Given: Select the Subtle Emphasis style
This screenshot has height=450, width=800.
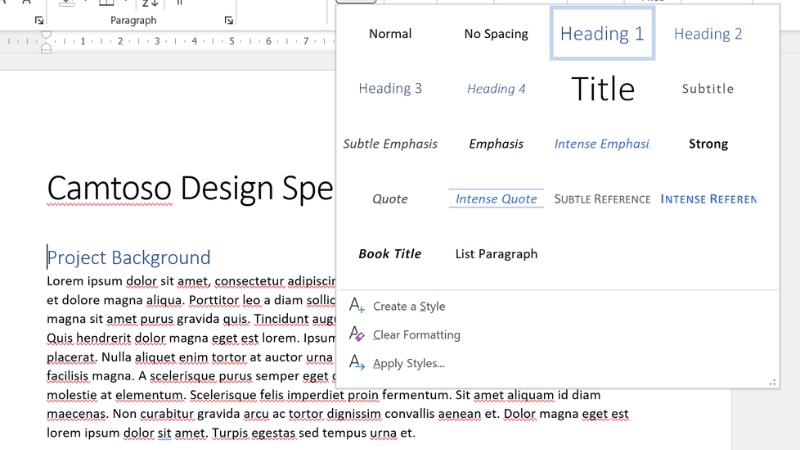Looking at the screenshot, I should click(390, 144).
